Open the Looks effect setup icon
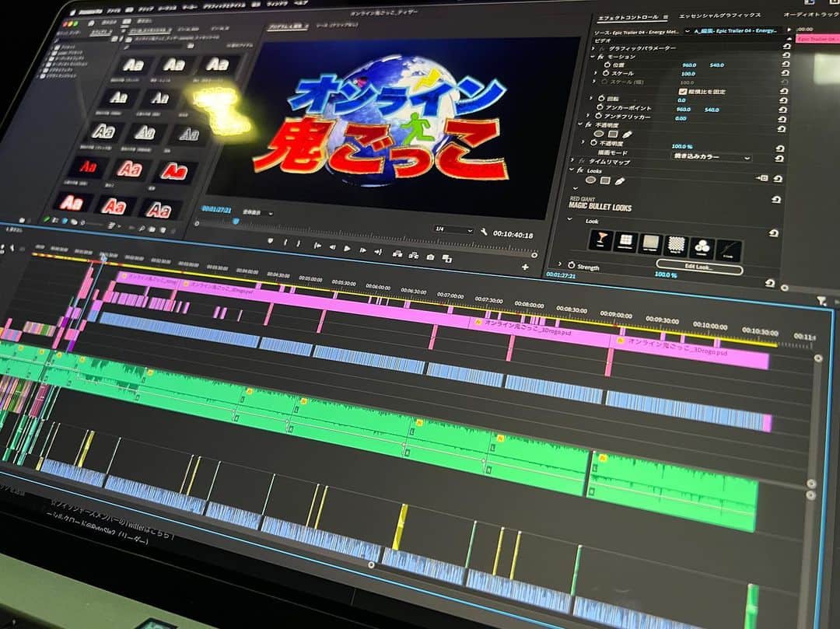The height and width of the screenshot is (629, 840). [761, 178]
